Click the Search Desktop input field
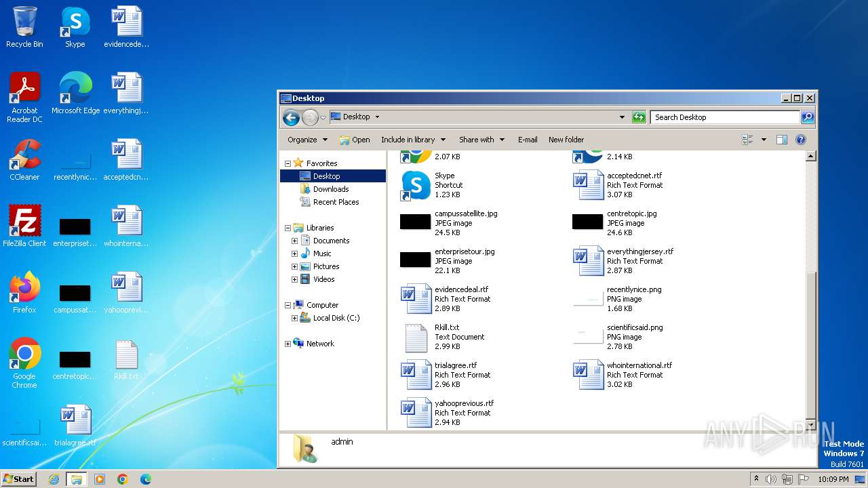 725,117
